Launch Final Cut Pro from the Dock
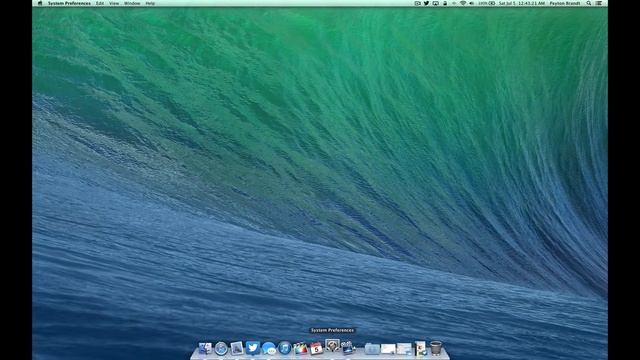 (x=300, y=349)
